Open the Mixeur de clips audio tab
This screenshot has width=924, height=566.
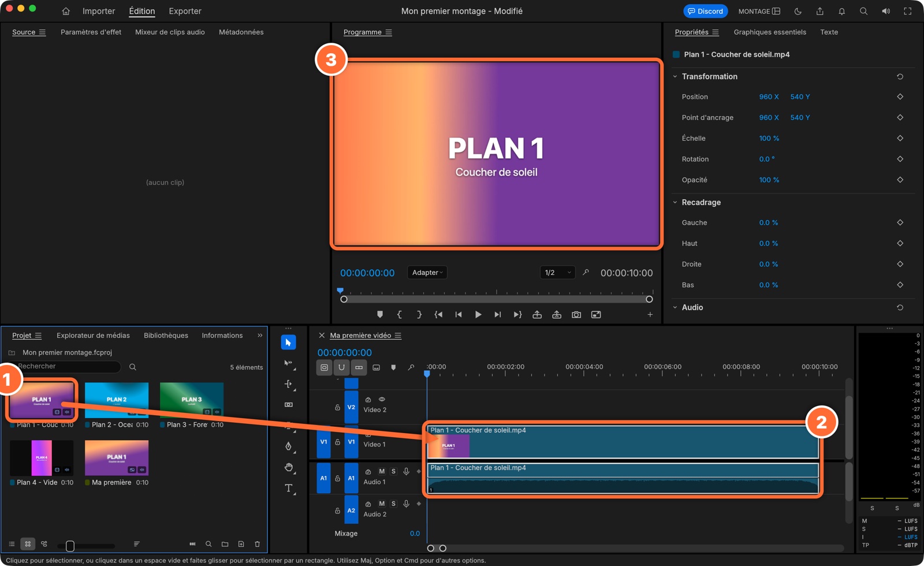pyautogui.click(x=170, y=32)
